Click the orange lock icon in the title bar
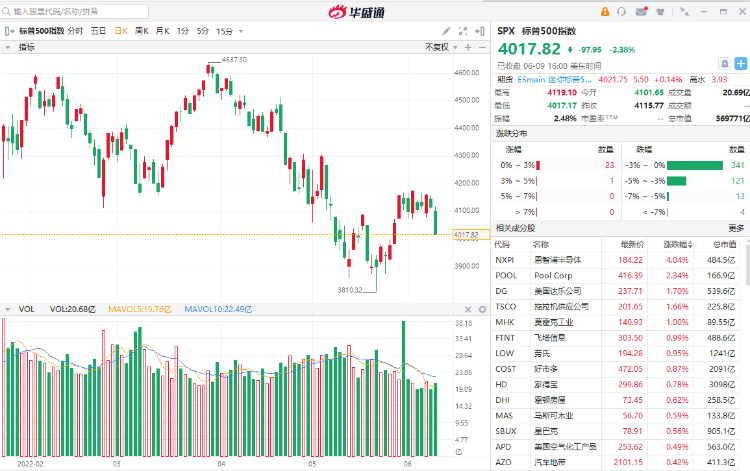The height and width of the screenshot is (471, 750). click(x=605, y=11)
